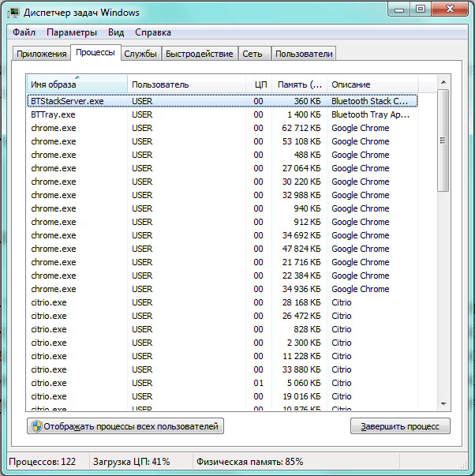Select chrome.exe using 22 384 КБ

pos(223,275)
